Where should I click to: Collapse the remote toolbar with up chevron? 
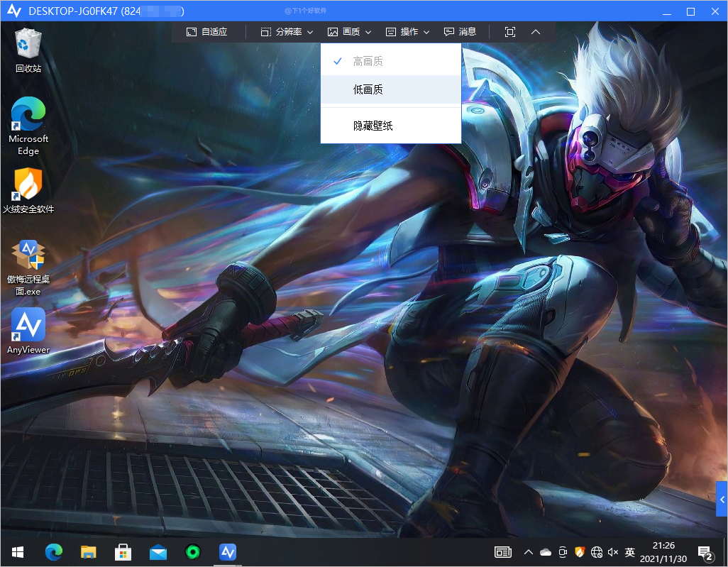535,32
